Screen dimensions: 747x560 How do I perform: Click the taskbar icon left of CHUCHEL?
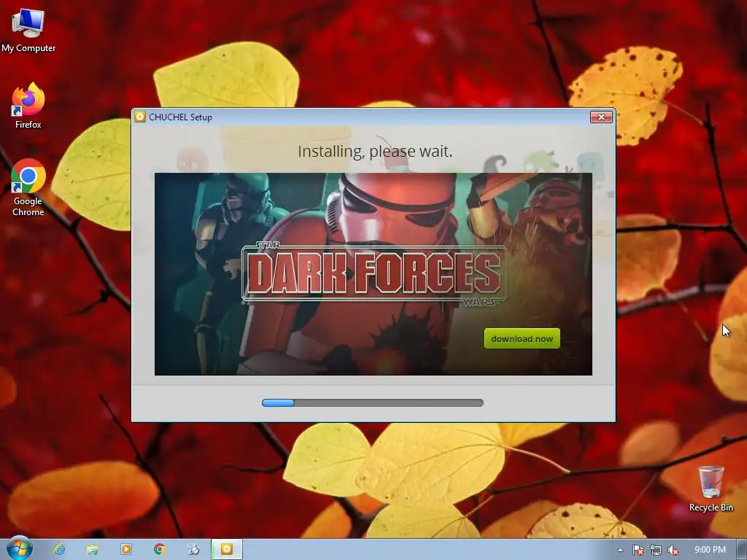click(193, 550)
